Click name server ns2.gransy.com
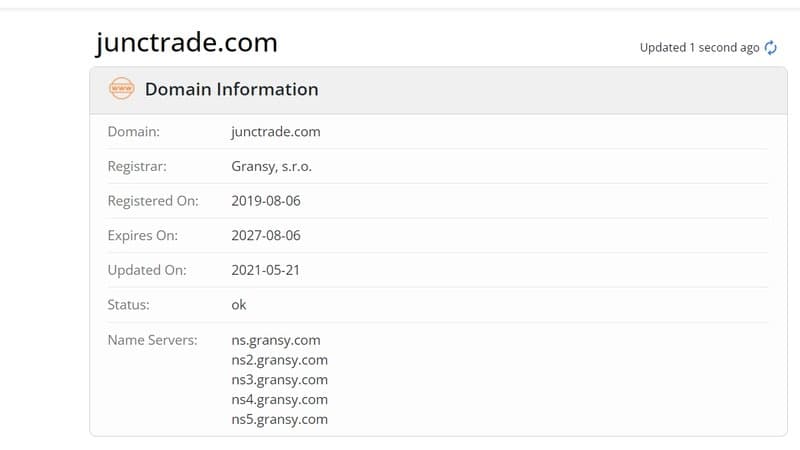800x450 pixels. (280, 360)
